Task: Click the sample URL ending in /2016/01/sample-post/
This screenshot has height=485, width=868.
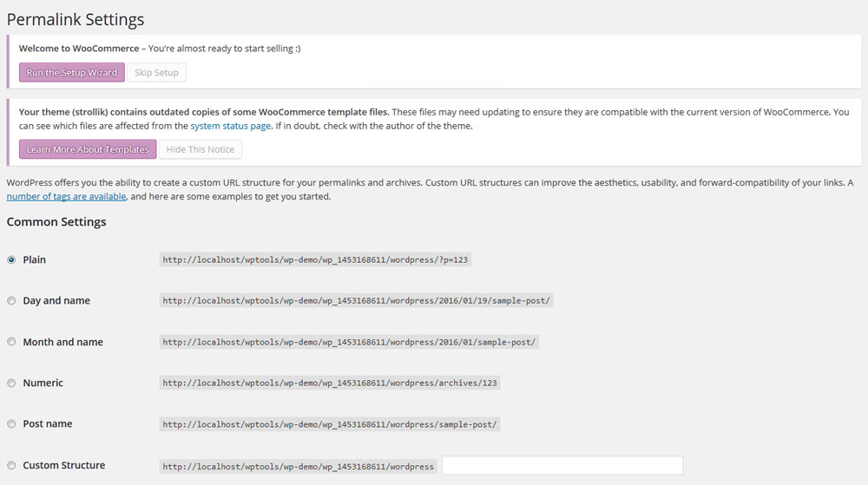Action: tap(349, 342)
